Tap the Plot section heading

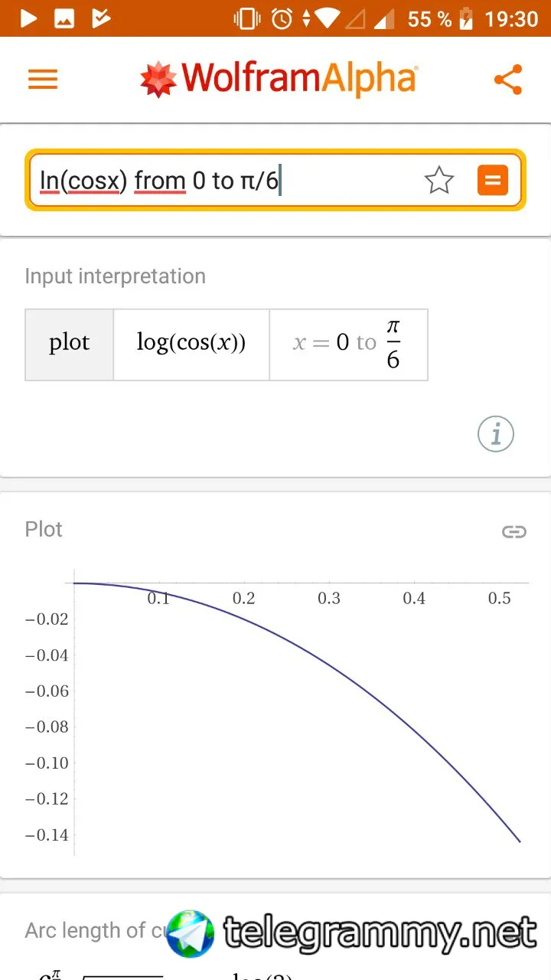[x=44, y=529]
